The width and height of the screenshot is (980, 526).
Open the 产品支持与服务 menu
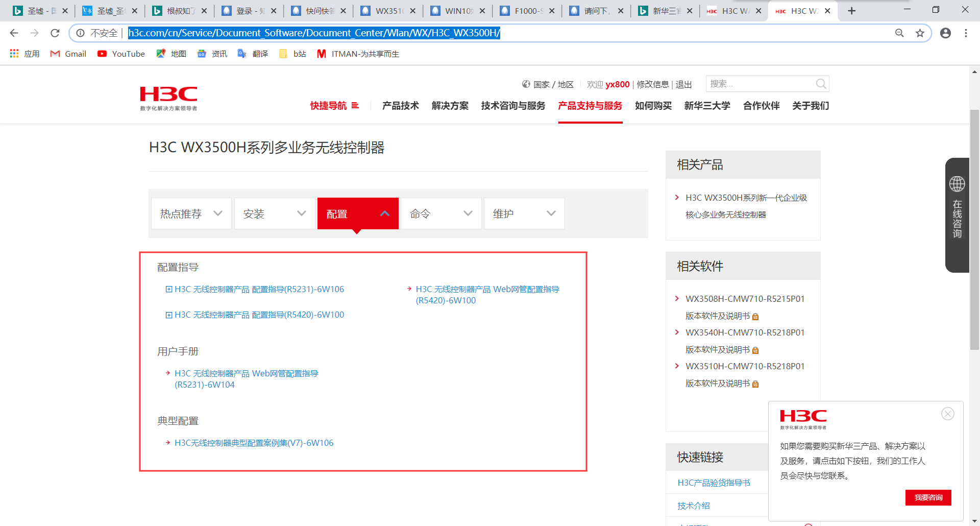[590, 106]
